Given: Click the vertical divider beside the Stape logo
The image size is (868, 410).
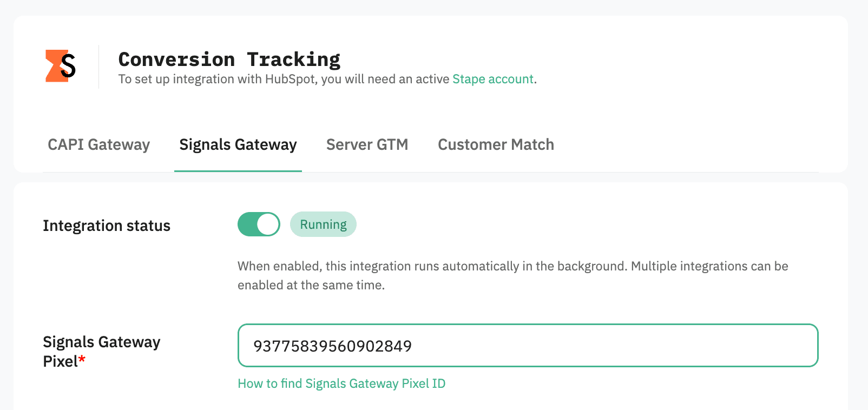Looking at the screenshot, I should (98, 67).
